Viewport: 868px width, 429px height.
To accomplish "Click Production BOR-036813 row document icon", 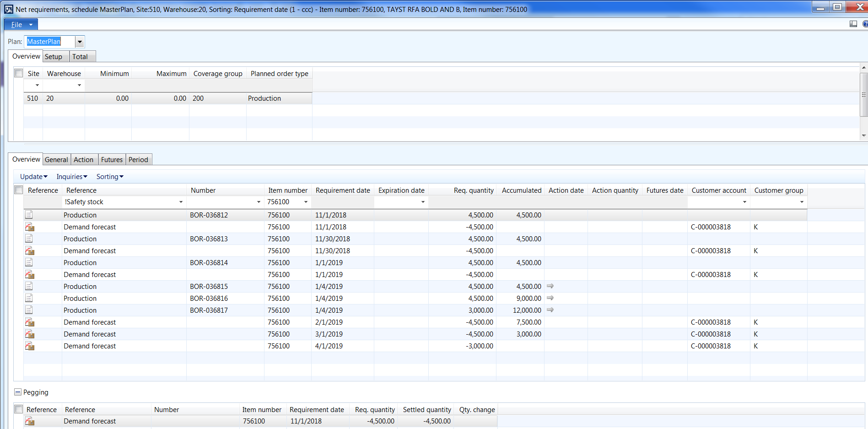I will (29, 239).
